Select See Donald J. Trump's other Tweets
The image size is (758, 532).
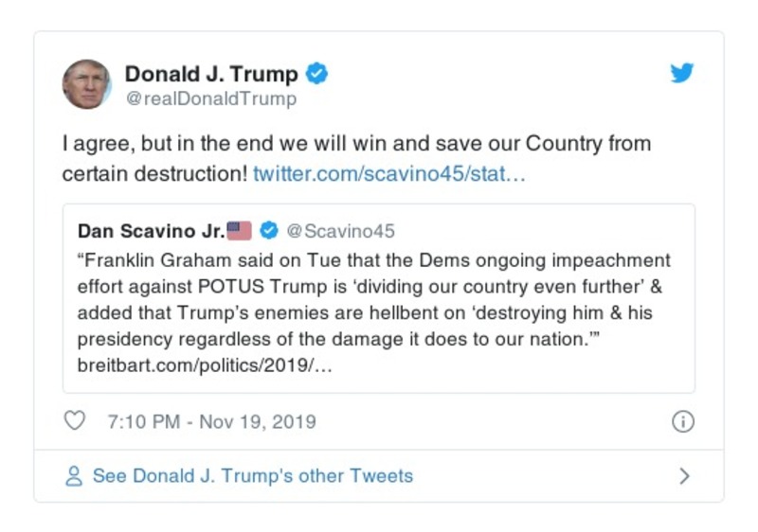click(x=252, y=476)
